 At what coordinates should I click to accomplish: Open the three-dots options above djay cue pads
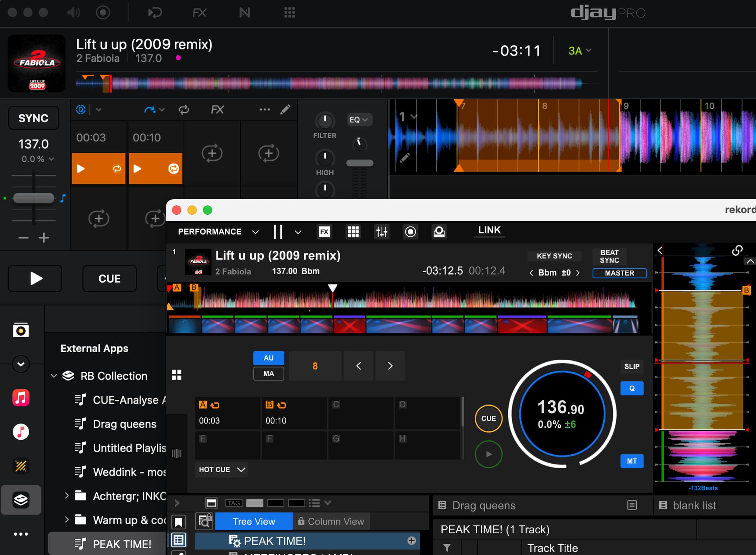[265, 110]
